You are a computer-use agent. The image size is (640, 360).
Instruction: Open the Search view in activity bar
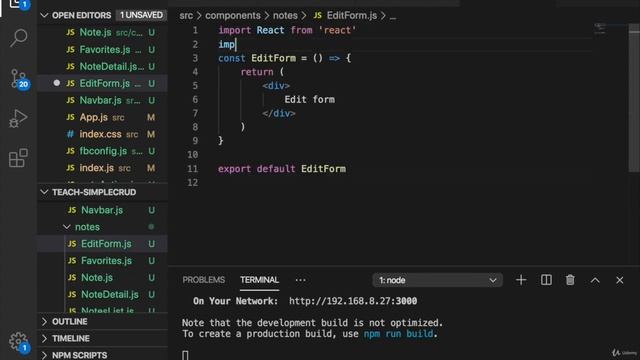coord(18,38)
